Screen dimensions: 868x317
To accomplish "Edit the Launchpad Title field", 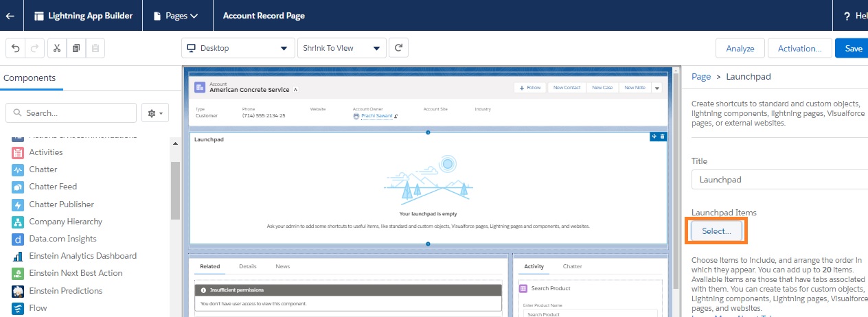I will coord(779,180).
